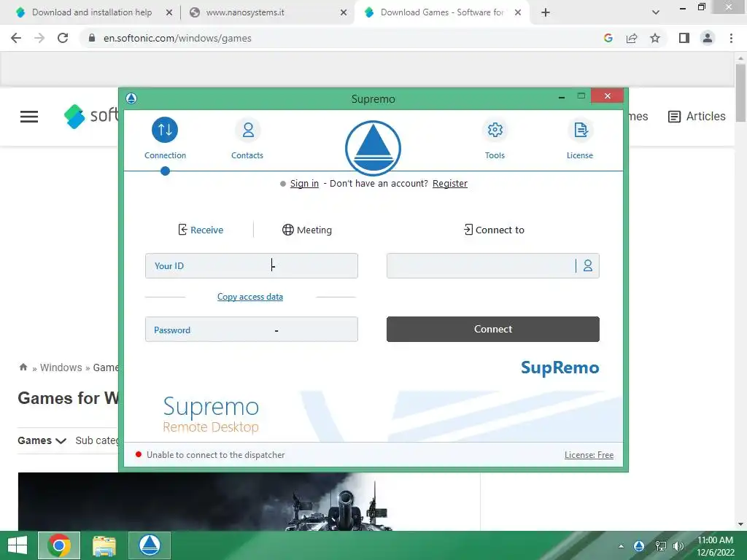Click the Your ID field
The height and width of the screenshot is (560, 747).
point(252,265)
